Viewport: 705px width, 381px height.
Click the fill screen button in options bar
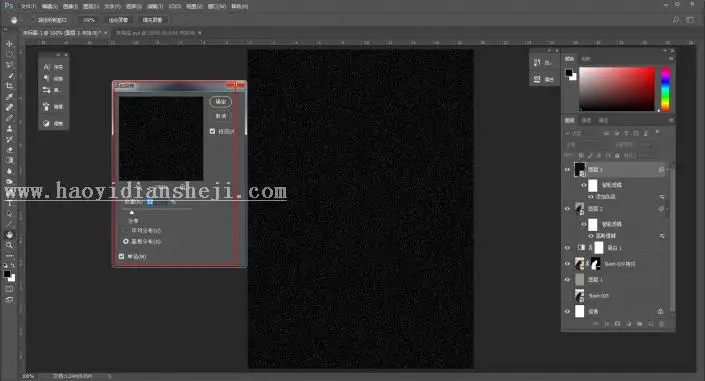pos(152,20)
